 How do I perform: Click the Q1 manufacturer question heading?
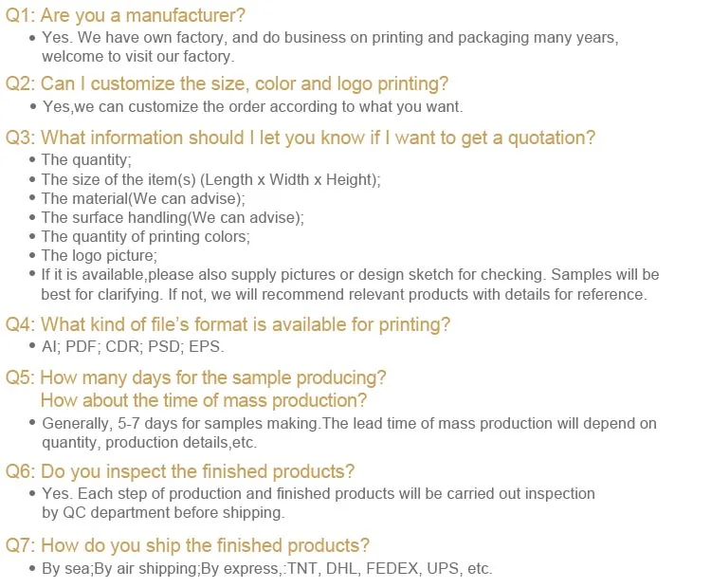tap(125, 15)
